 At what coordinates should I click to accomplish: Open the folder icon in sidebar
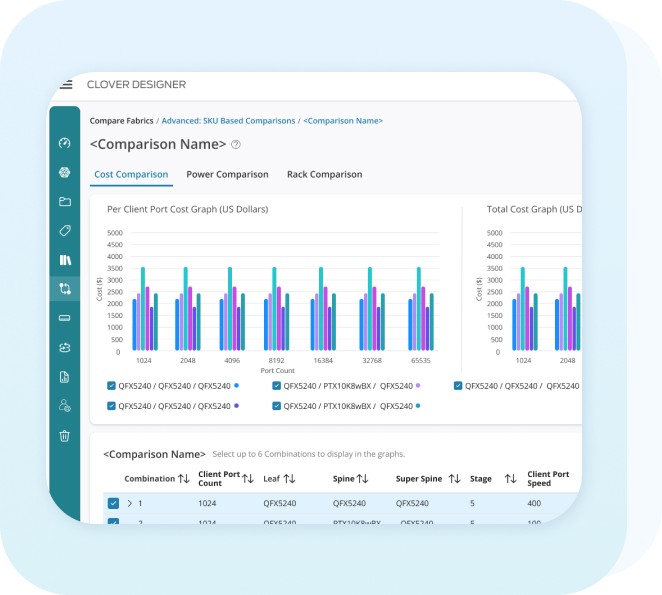tap(65, 201)
